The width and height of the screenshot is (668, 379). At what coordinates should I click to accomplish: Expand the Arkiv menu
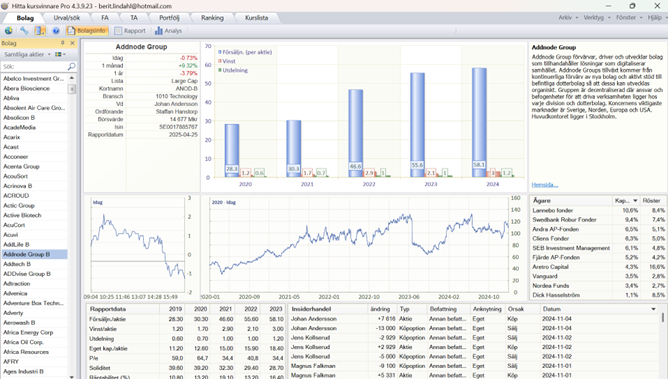(568, 17)
